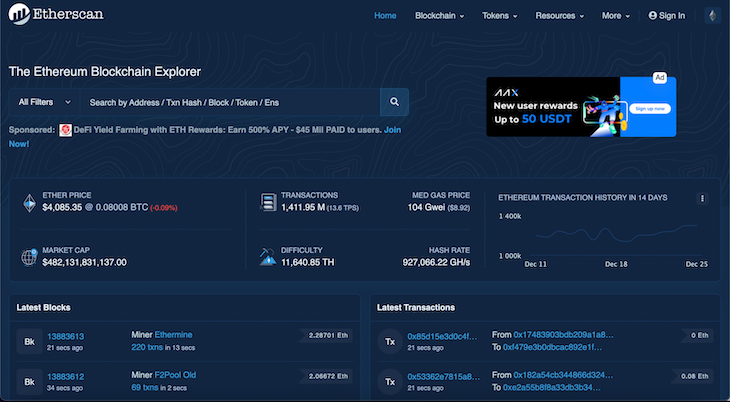Click the Dec 18 chart axis label
Screen dimensions: 730x402
click(616, 264)
